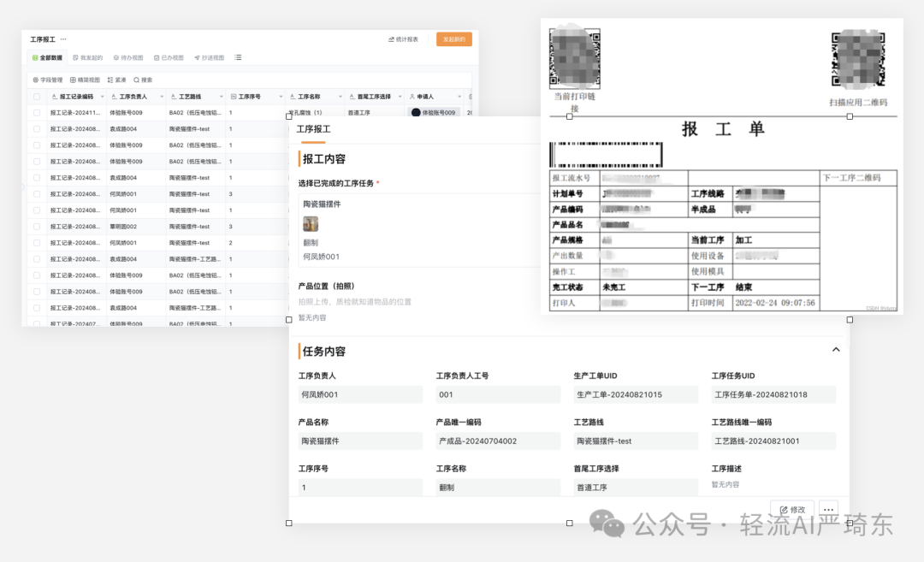Click the 翻制 task thumbnail image
Image resolution: width=924 pixels, height=562 pixels.
(x=310, y=223)
